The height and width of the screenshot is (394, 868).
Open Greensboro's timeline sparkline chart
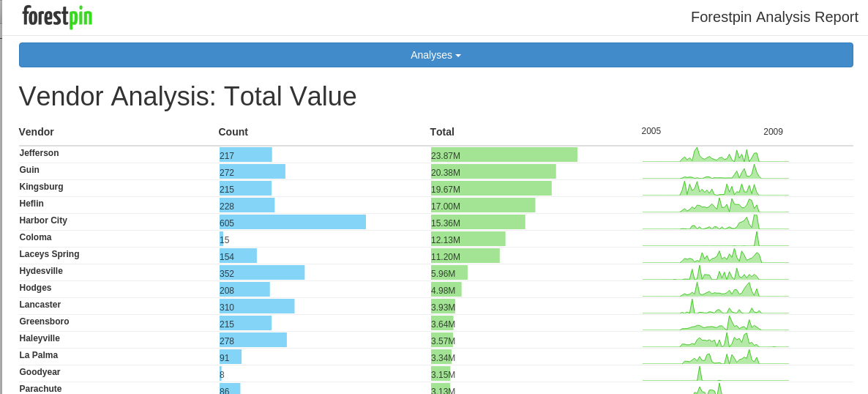pyautogui.click(x=715, y=324)
